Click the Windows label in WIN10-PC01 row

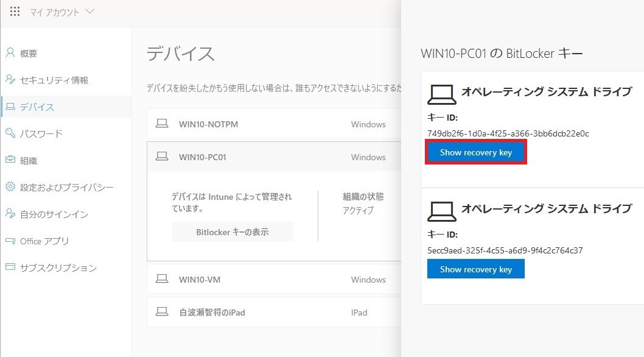pos(368,157)
